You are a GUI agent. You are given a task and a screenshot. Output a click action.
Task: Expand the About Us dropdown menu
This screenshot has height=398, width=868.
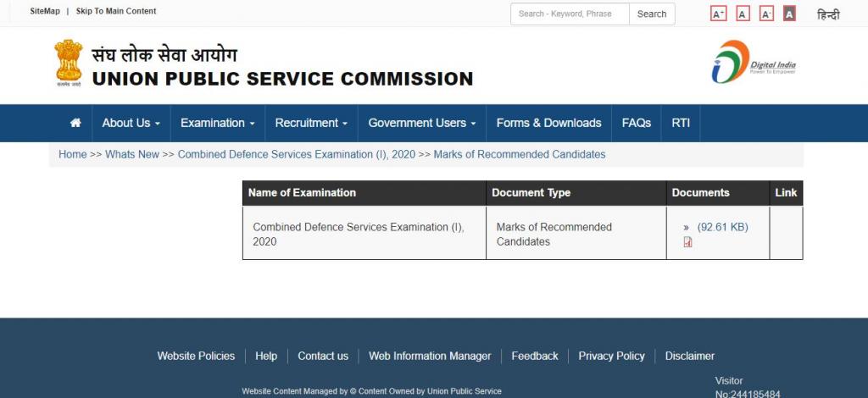click(131, 123)
